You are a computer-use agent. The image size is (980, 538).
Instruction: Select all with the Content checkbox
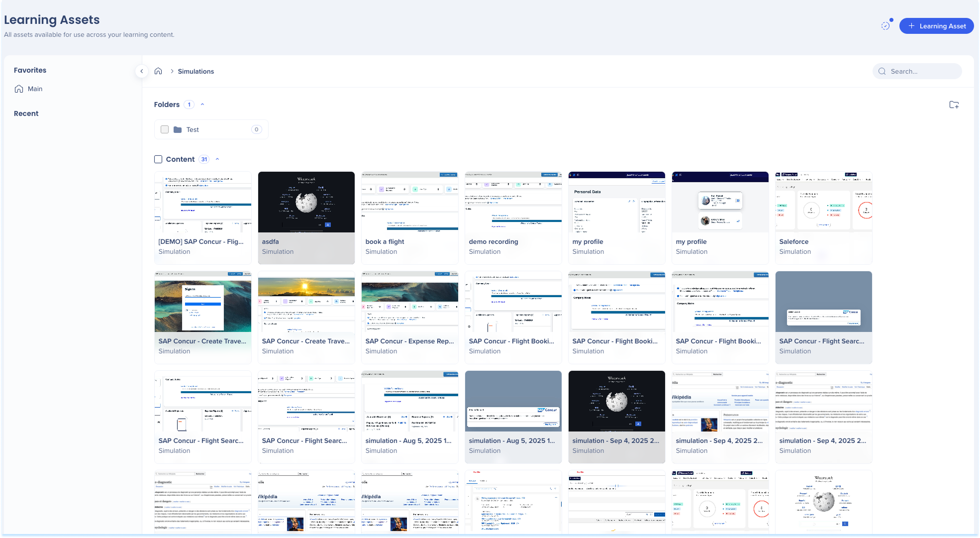coord(158,159)
